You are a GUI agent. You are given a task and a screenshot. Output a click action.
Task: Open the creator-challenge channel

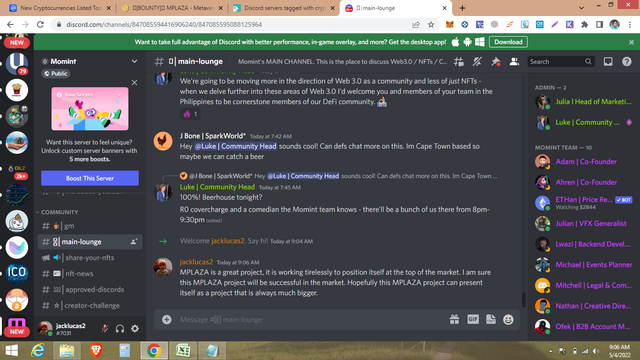click(x=90, y=305)
